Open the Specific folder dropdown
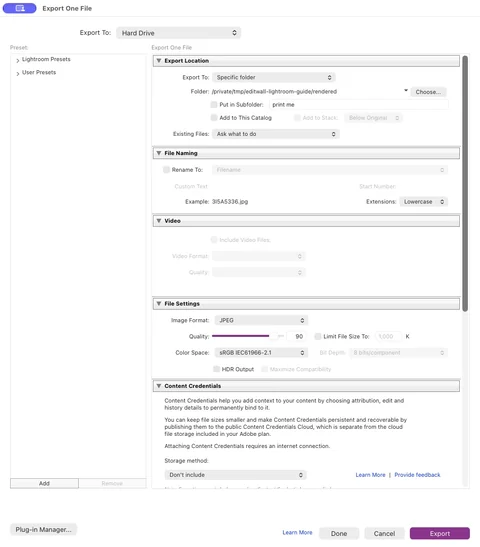The image size is (480, 547). 274,77
